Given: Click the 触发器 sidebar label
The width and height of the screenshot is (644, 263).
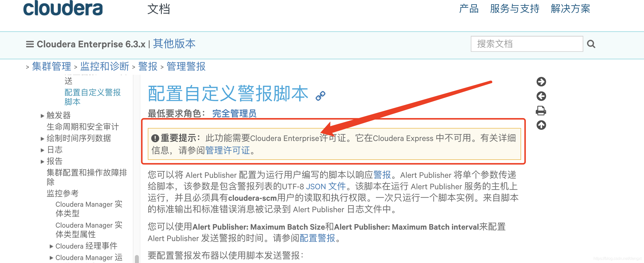Looking at the screenshot, I should (x=58, y=115).
